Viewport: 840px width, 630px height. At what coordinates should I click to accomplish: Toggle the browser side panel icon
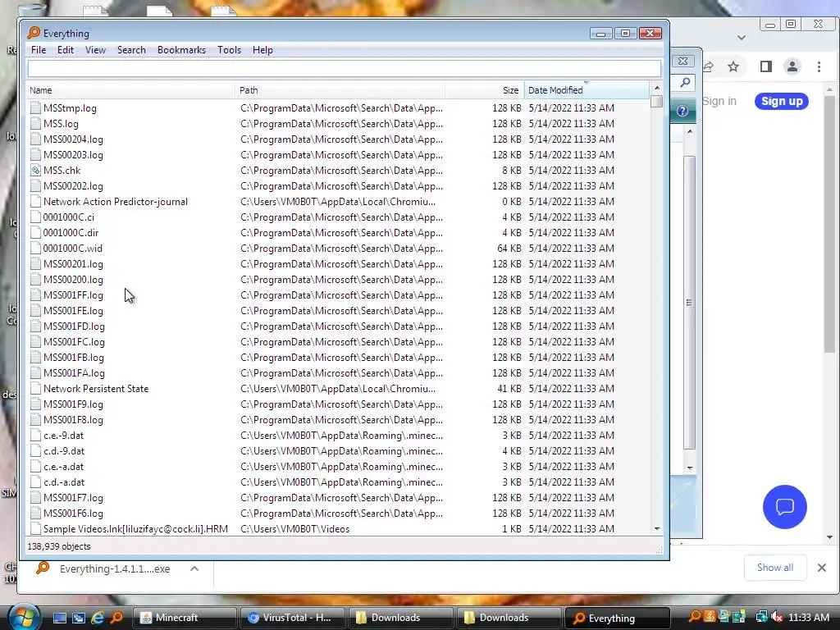tap(766, 66)
